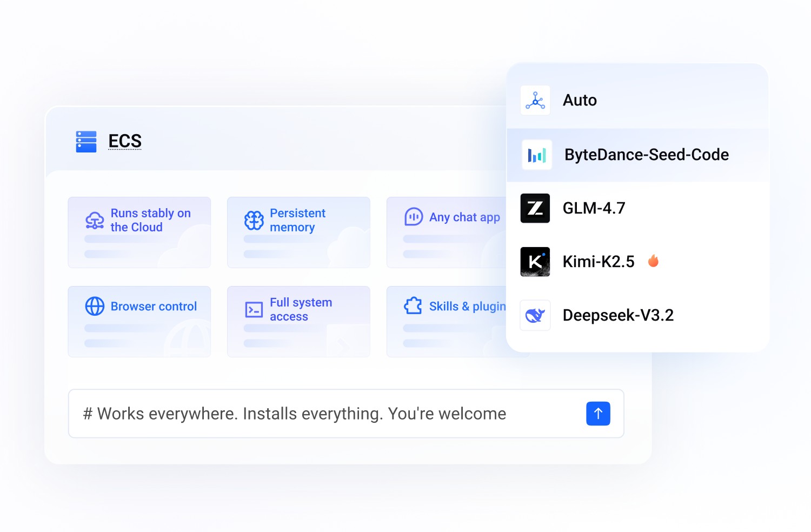Viewport: 811px width, 532px height.
Task: Select Kimi-K2.5 from model dropdown
Action: click(598, 262)
